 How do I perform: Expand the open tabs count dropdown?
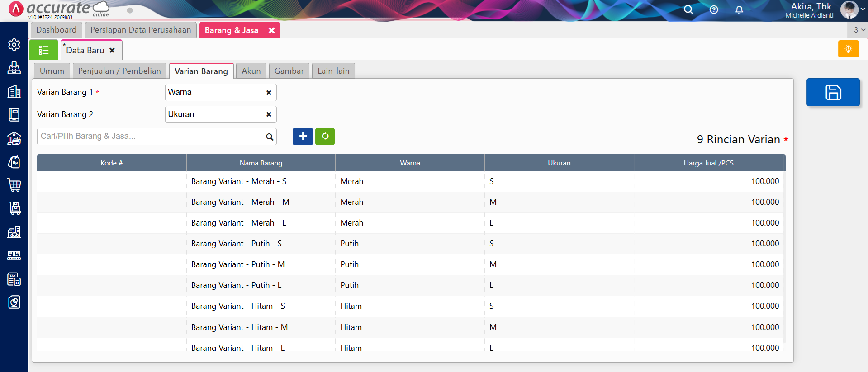click(x=859, y=30)
